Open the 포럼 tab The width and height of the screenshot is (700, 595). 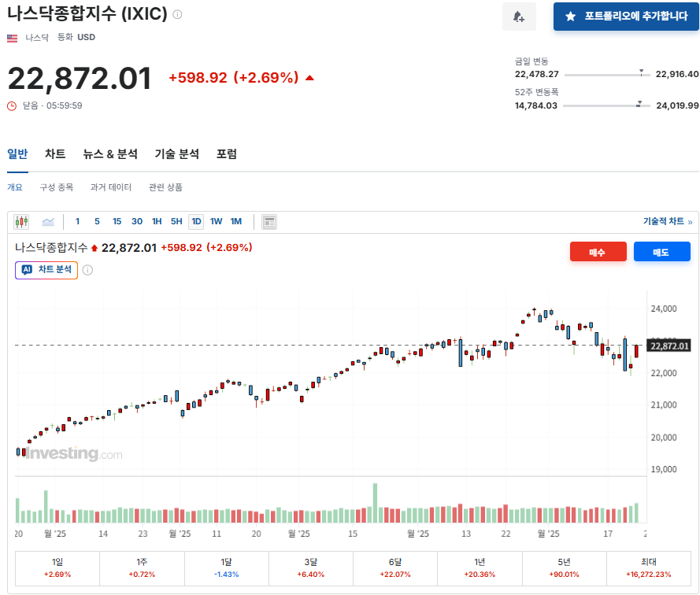point(227,154)
